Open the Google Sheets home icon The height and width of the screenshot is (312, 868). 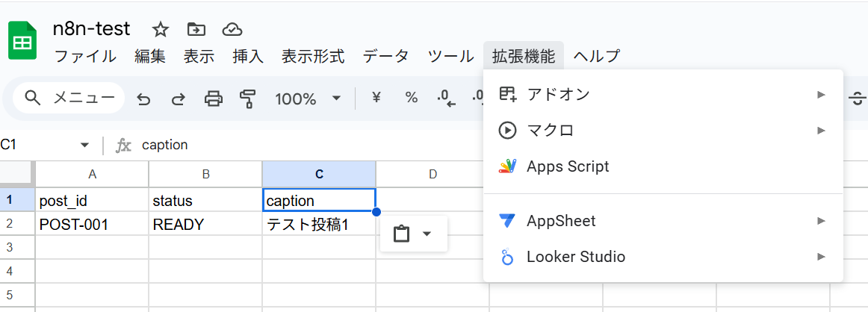22,40
